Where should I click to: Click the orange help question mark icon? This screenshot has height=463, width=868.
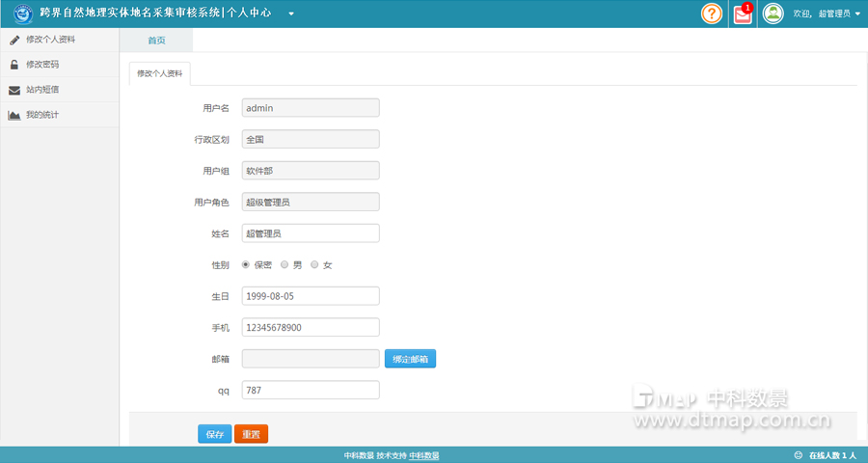coord(712,14)
